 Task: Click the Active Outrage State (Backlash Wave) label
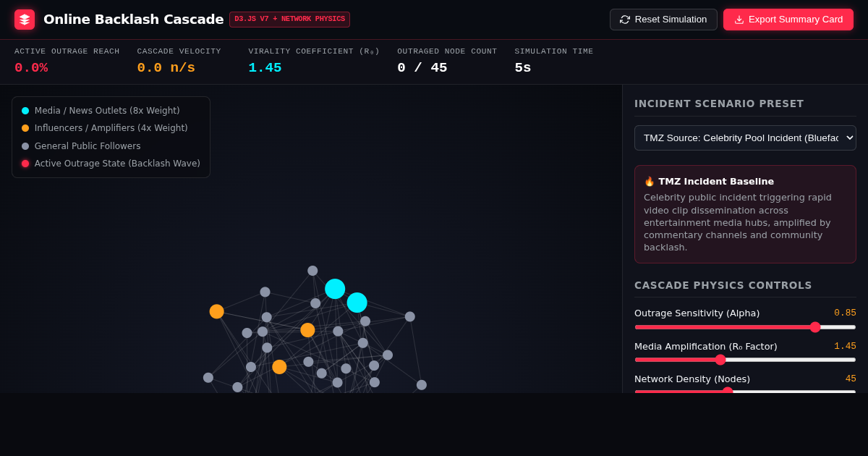(117, 164)
